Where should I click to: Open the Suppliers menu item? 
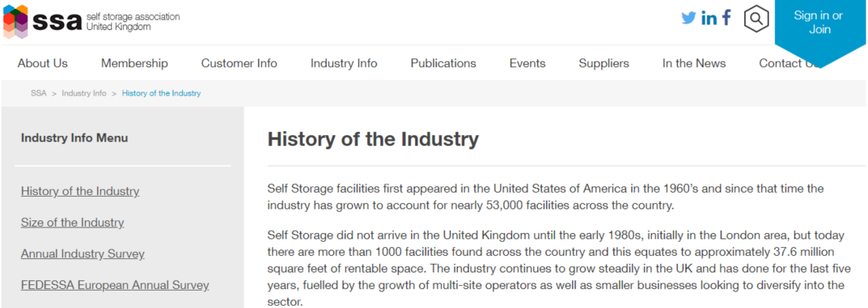pos(604,63)
